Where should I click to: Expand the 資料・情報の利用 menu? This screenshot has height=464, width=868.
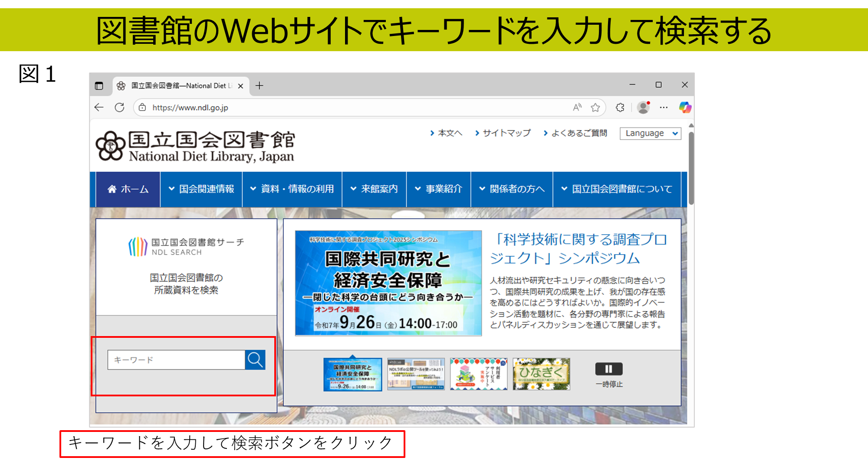(292, 189)
